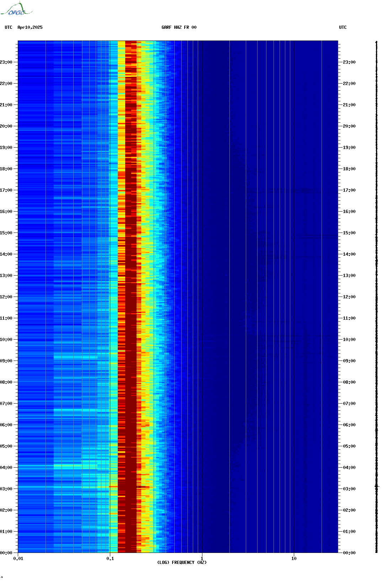392x581 pixels.
Task: Click the right-side 04:00 time label
Action: [x=349, y=468]
